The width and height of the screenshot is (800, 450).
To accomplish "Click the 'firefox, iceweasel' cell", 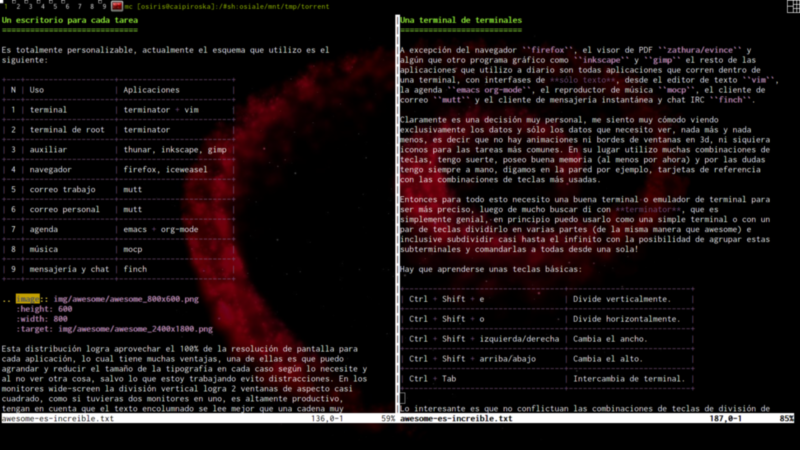I will coord(165,169).
